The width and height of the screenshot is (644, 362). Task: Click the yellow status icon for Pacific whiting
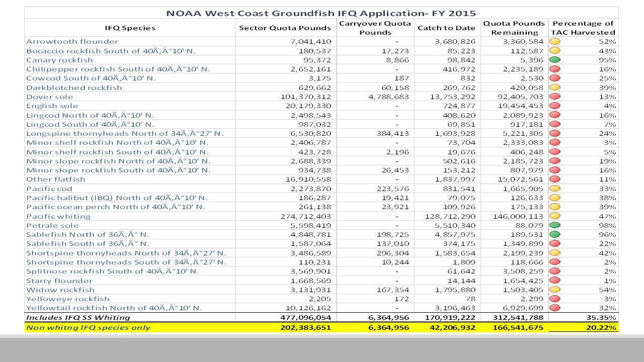click(x=555, y=216)
